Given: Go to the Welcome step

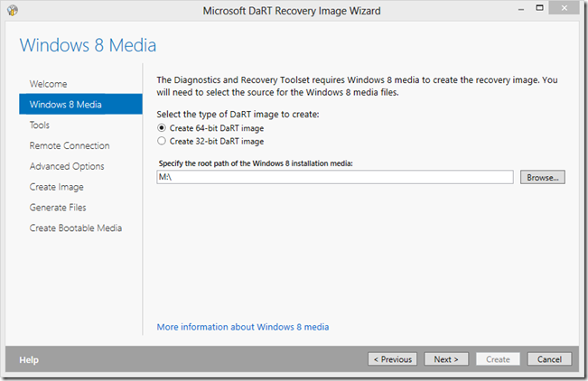Looking at the screenshot, I should point(49,84).
